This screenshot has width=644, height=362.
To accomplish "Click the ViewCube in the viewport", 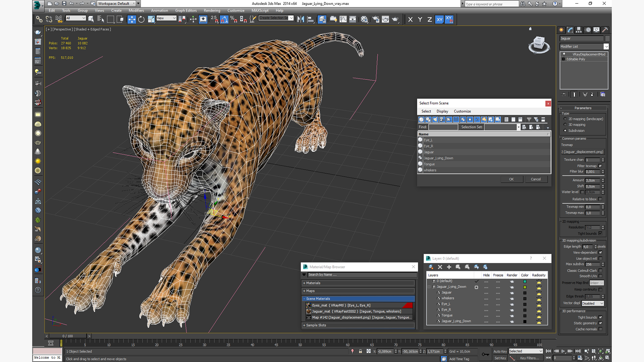I will point(539,45).
